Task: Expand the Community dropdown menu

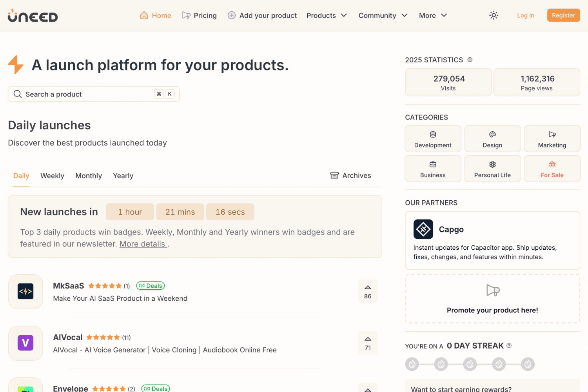Action: click(x=383, y=15)
